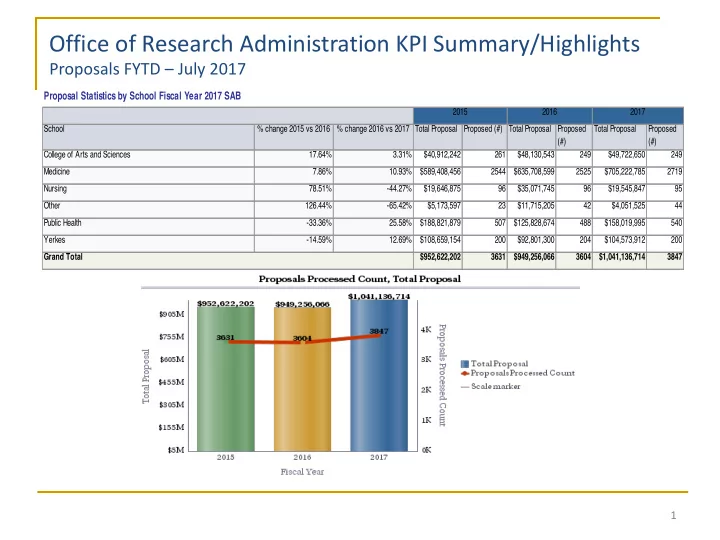Click the '$11,715,206' cell
Image resolution: width=720 pixels, height=540 pixels.
pyautogui.click(x=532, y=209)
